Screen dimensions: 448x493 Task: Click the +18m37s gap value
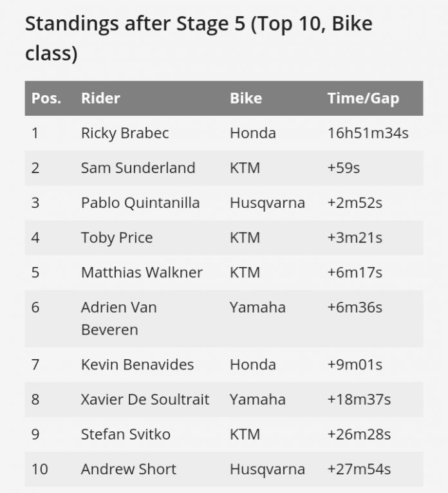pos(359,400)
